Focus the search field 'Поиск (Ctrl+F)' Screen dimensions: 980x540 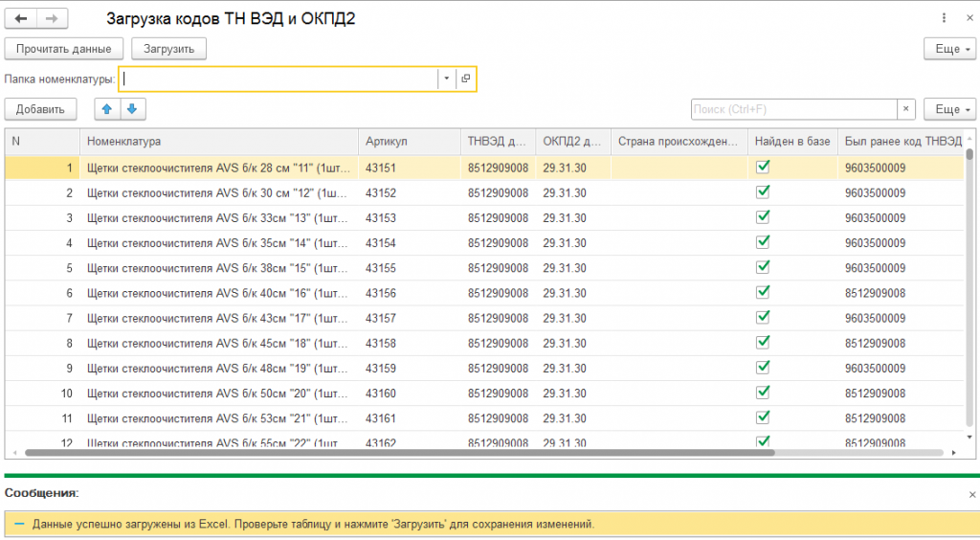point(793,109)
